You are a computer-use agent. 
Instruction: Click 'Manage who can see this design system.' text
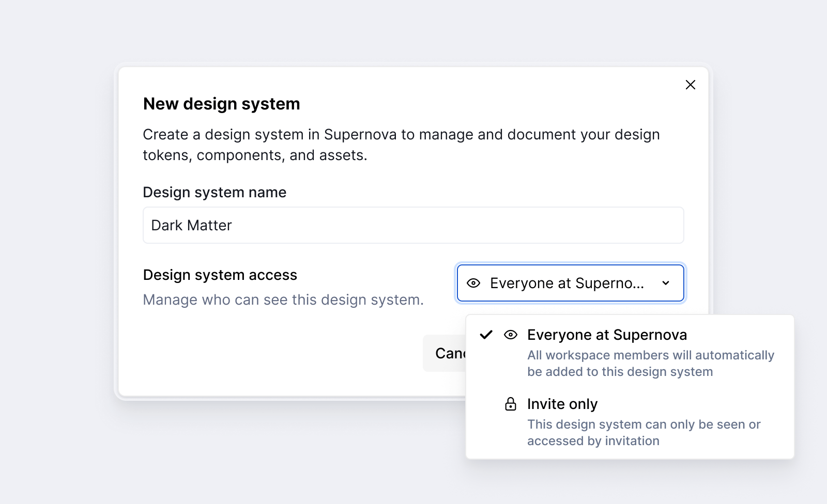point(283,300)
